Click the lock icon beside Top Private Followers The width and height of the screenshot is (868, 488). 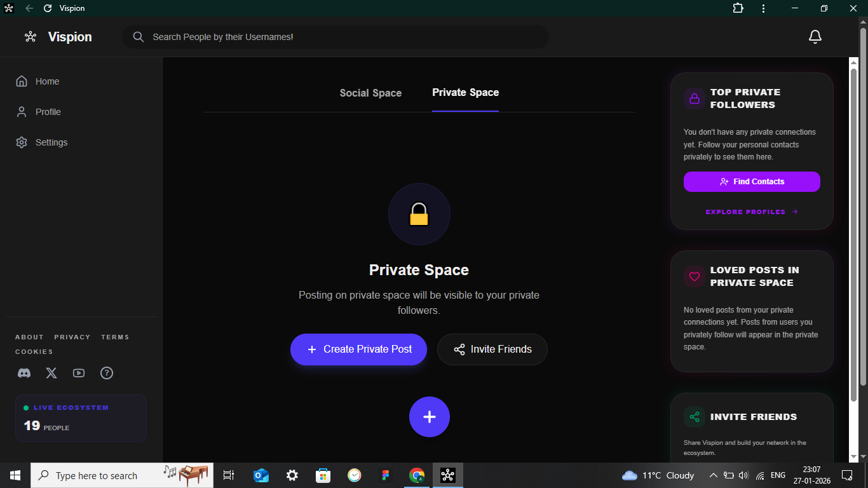pos(695,98)
